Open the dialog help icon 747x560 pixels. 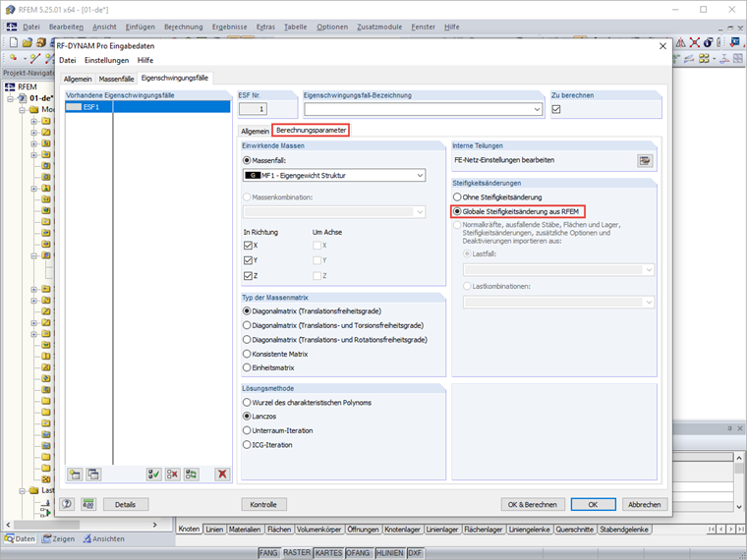pyautogui.click(x=67, y=504)
